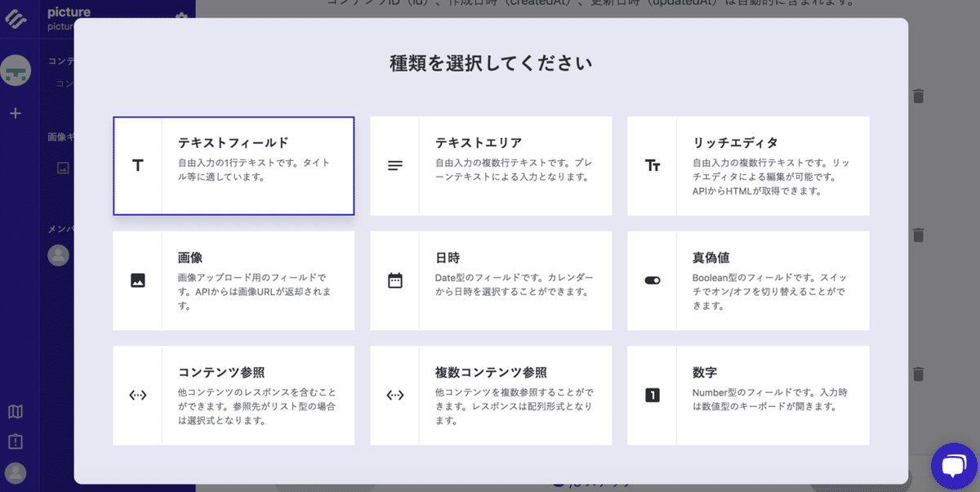Click the plus icon to add a service
The height and width of the screenshot is (492, 980).
[16, 114]
